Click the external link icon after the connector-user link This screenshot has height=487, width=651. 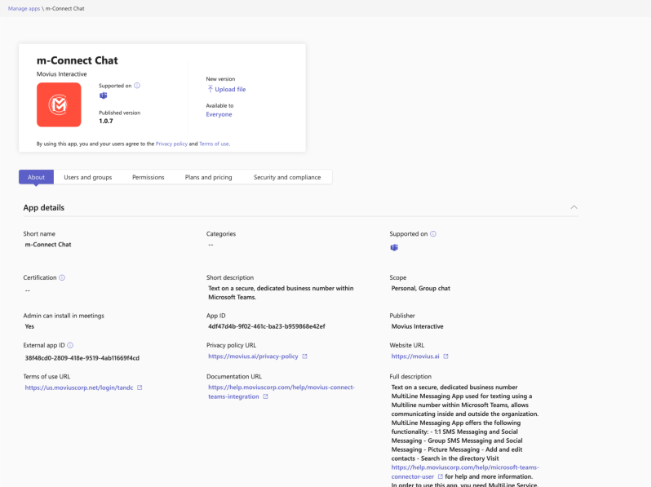[440, 477]
